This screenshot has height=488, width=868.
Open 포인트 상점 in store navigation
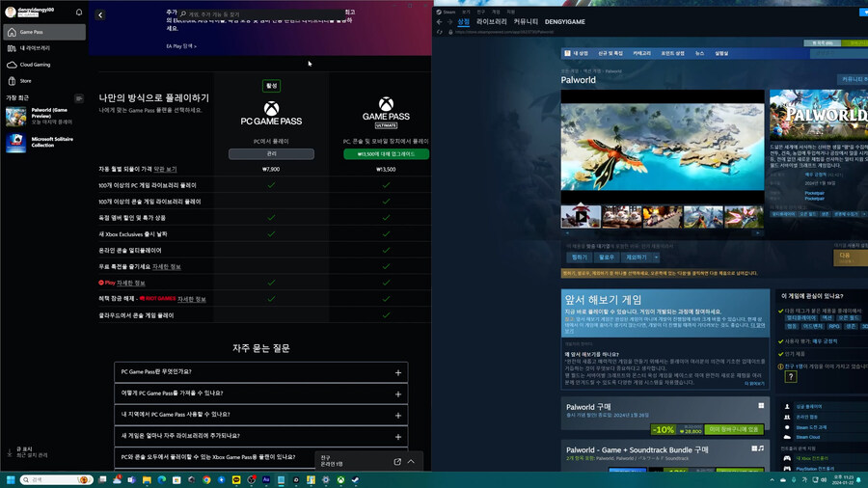[672, 54]
